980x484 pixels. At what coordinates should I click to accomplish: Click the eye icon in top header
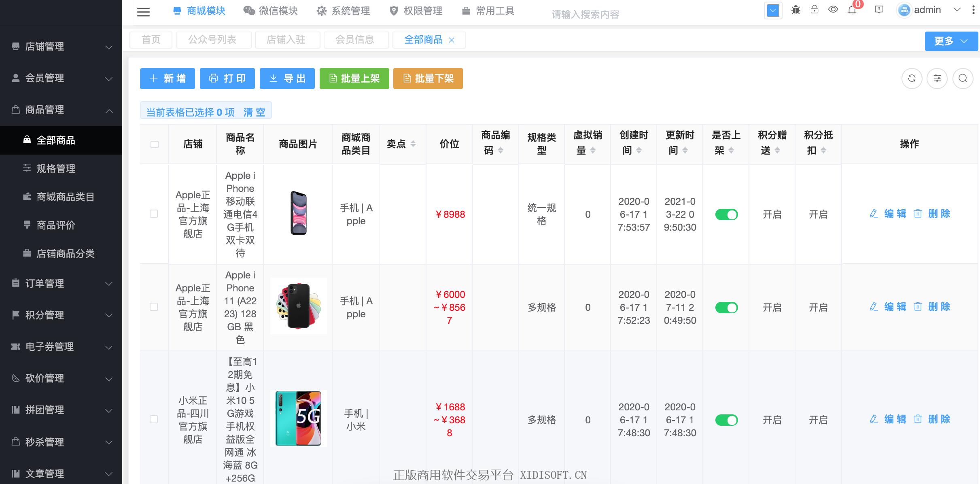click(833, 10)
